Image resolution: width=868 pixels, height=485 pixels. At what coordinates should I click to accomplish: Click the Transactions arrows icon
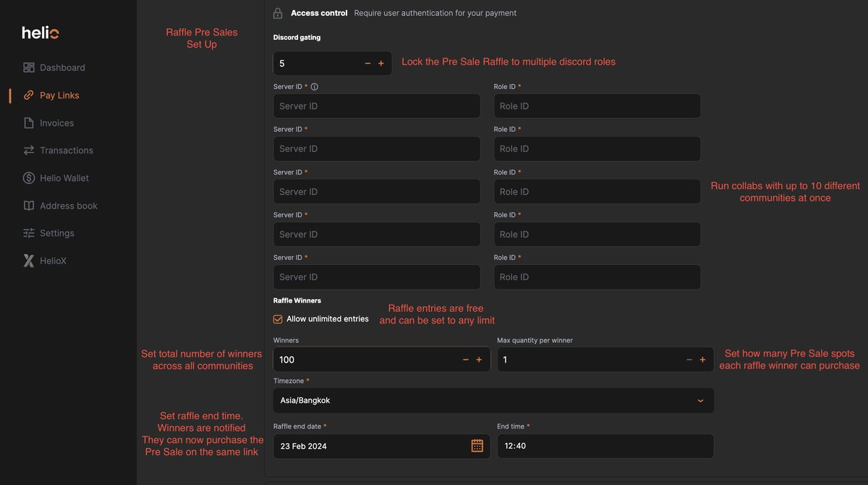pos(29,151)
